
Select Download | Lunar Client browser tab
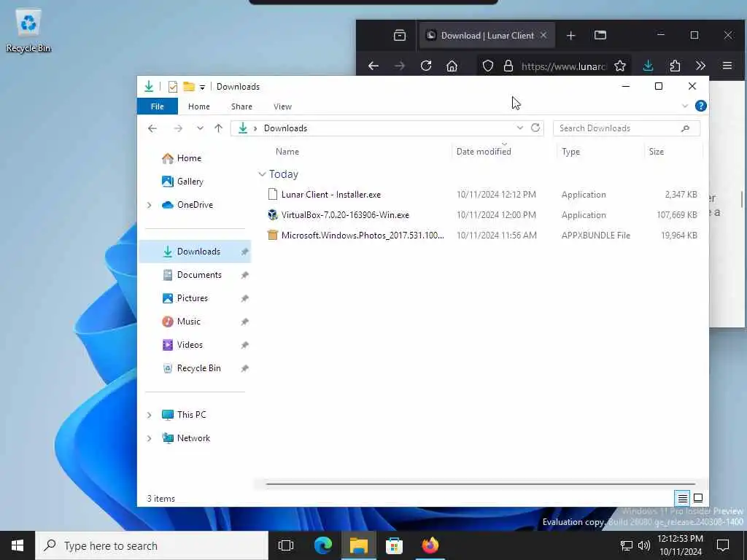[x=487, y=35]
